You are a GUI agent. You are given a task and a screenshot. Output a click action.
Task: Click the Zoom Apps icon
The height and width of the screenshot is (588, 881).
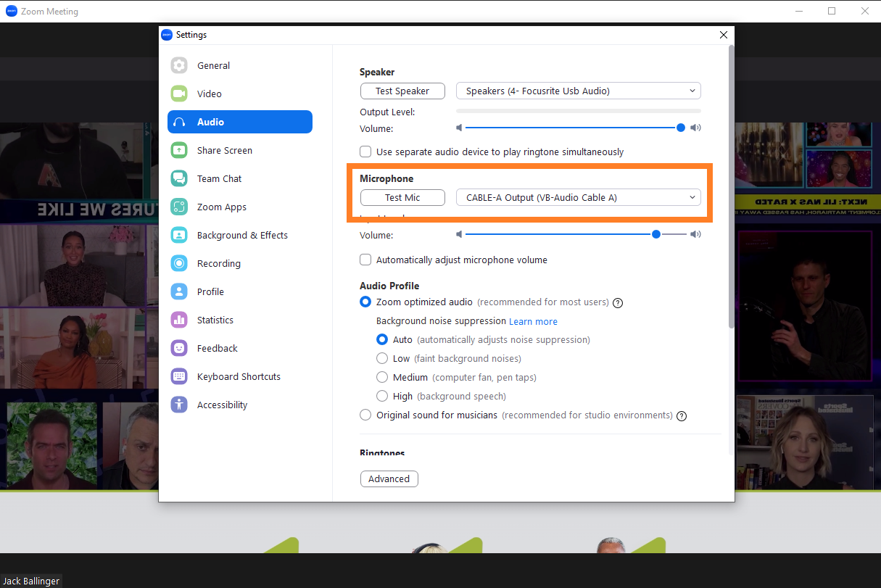coord(179,207)
